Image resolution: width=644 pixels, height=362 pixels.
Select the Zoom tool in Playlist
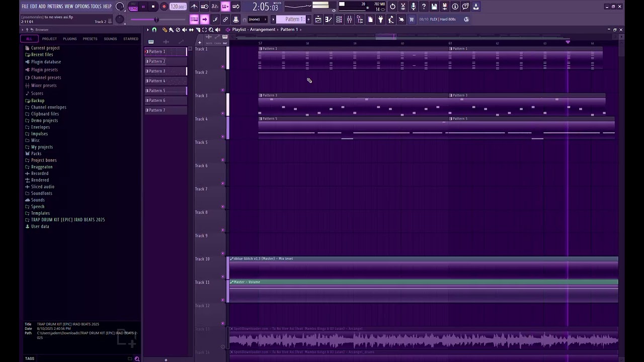(211, 30)
